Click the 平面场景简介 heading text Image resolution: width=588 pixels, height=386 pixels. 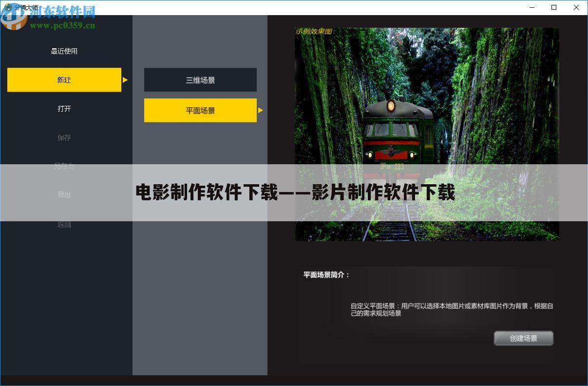coord(326,275)
